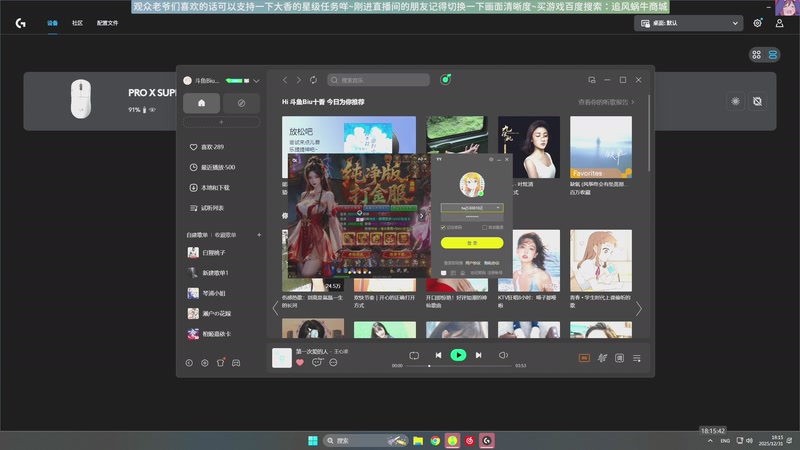The width and height of the screenshot is (800, 450).
Task: Show hidden tray icons chevron
Action: pos(710,440)
